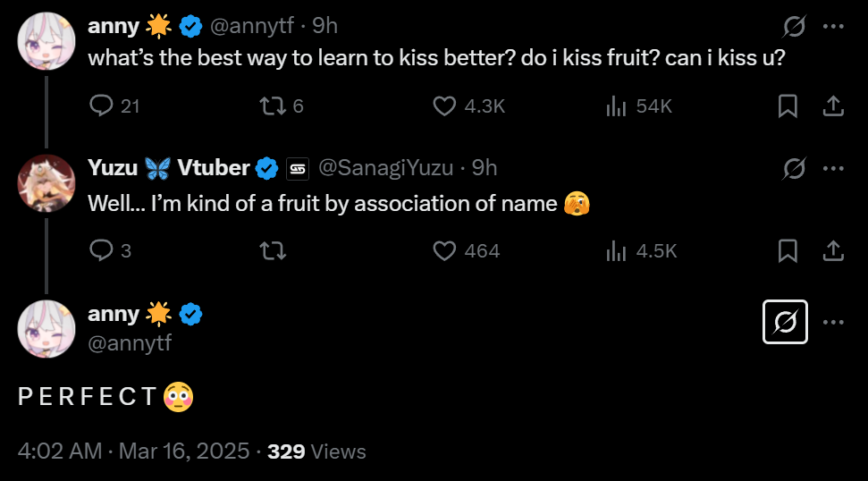Open Yuzu Vtuber's profile avatar
Screen dimensions: 868x481
46,184
